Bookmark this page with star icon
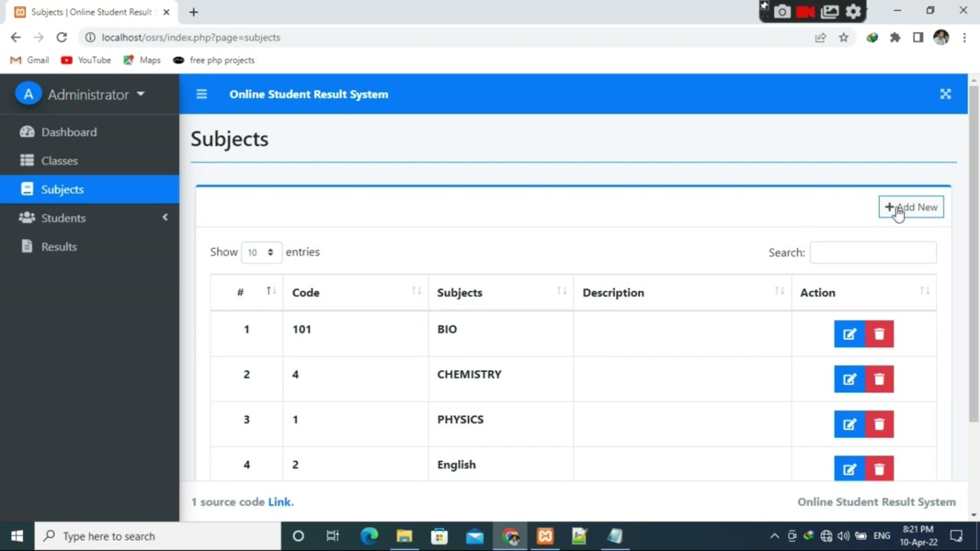Viewport: 980px width, 551px height. [x=844, y=37]
